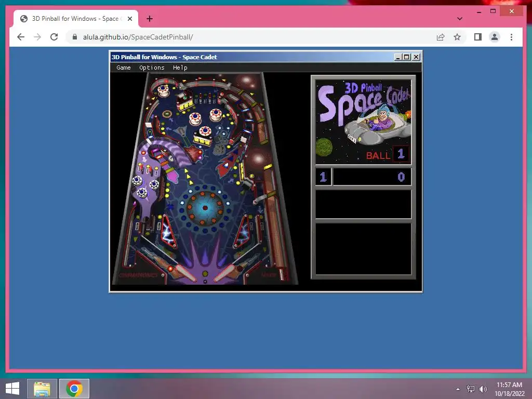
Task: Open the Help menu in pinball window
Action: click(180, 68)
